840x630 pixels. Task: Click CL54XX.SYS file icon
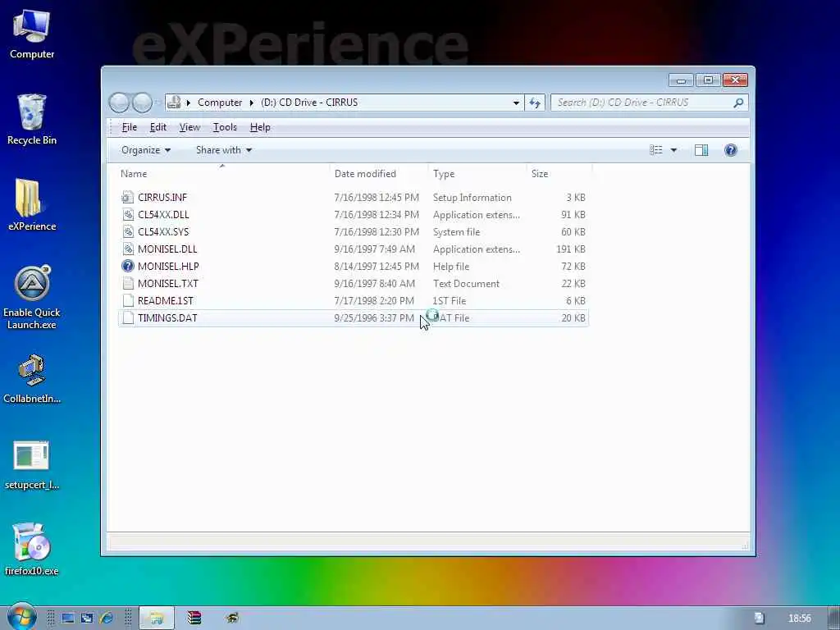(x=127, y=231)
